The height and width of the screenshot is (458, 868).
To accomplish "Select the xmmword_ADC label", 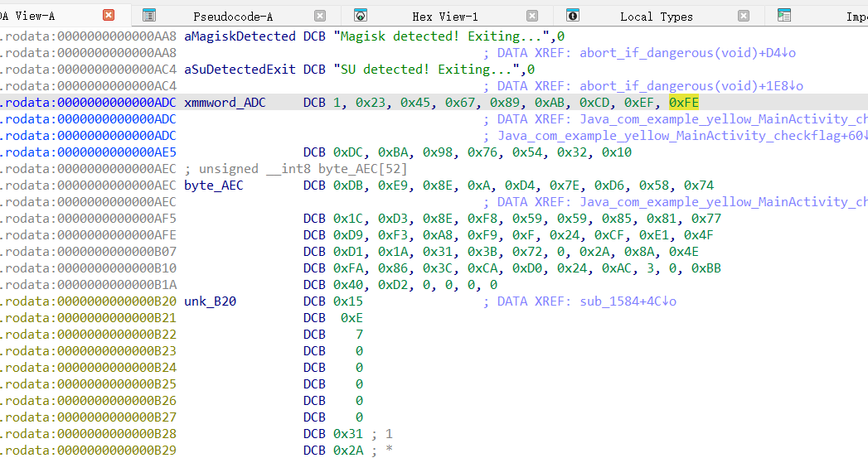I will point(225,103).
